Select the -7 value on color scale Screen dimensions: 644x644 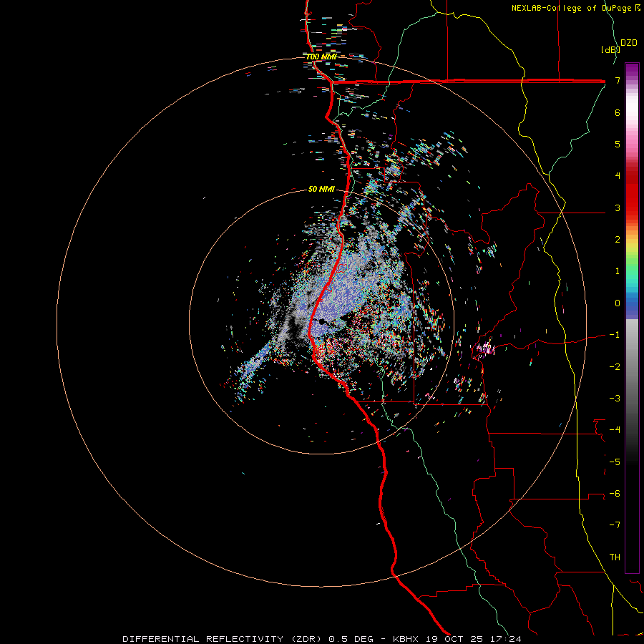pos(615,525)
